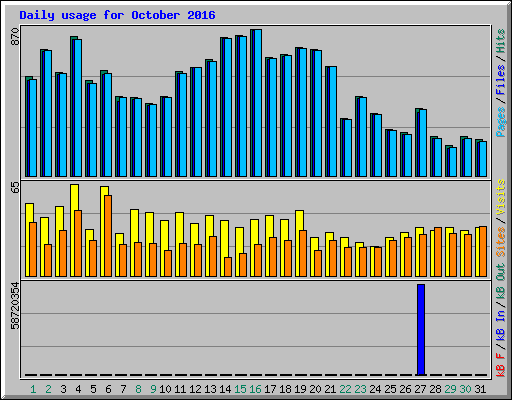Click the 'Files' legend label
512x400 pixels.
(500, 80)
